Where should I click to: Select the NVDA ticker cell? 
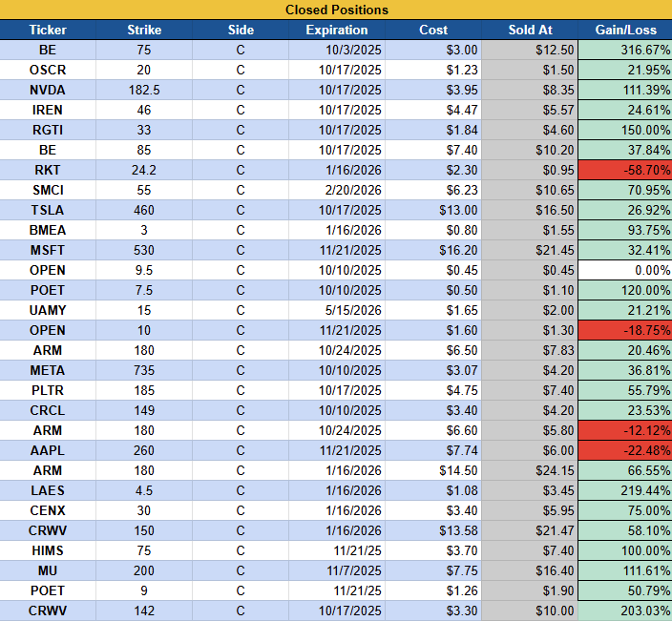(x=48, y=90)
